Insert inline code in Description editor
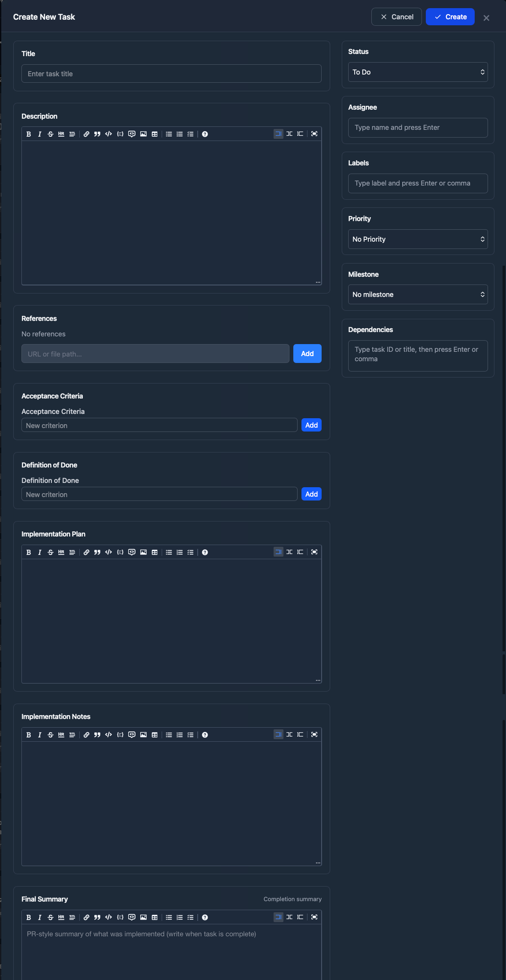This screenshot has width=506, height=980. point(108,134)
